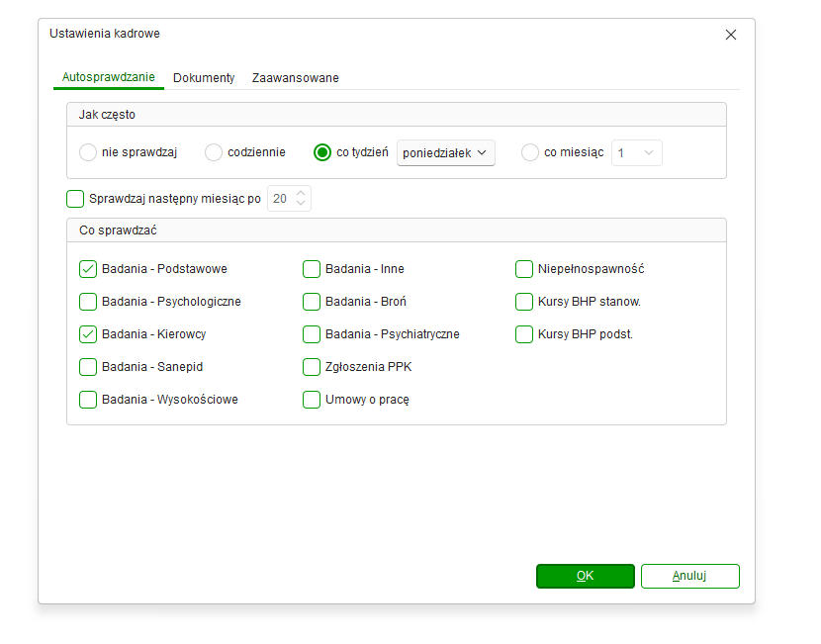Switch to the Autosprawdzanie tab
821x644 pixels.
pos(109,77)
